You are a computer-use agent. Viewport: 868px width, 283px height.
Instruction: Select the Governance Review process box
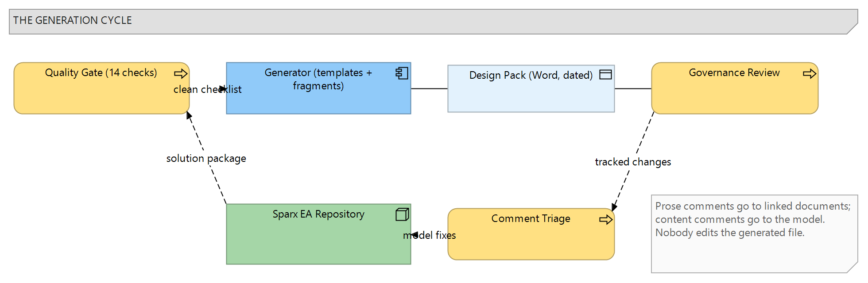[x=735, y=88]
